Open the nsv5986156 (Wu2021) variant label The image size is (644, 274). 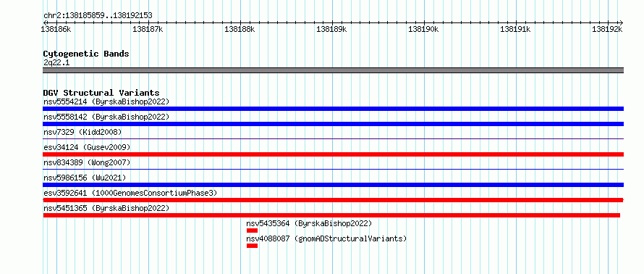tap(85, 178)
